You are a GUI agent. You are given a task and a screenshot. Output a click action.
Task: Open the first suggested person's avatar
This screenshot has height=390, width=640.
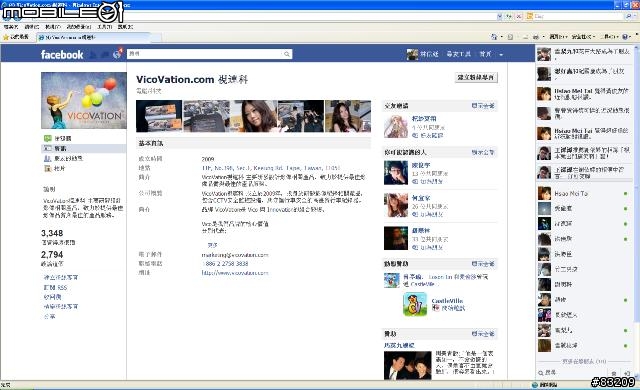[396, 173]
